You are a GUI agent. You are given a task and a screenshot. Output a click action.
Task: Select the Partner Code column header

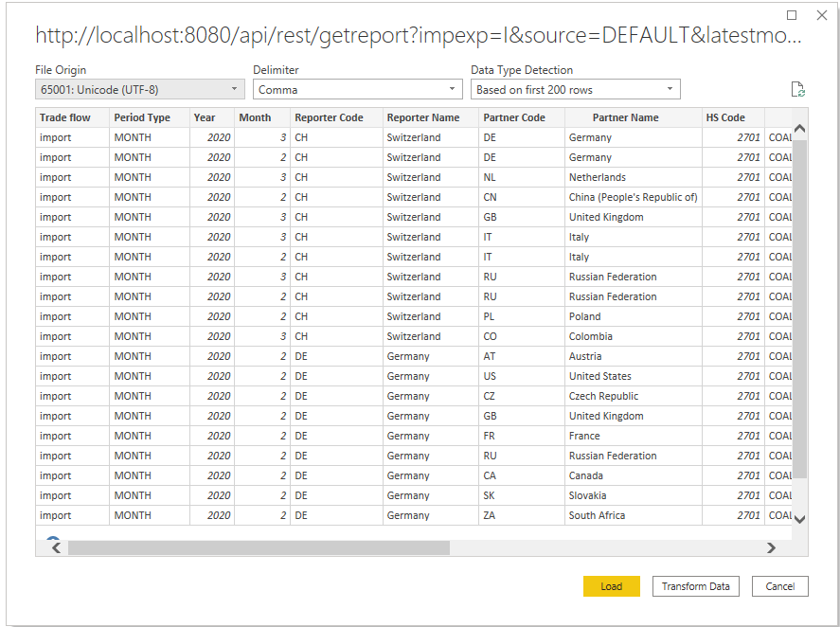522,117
